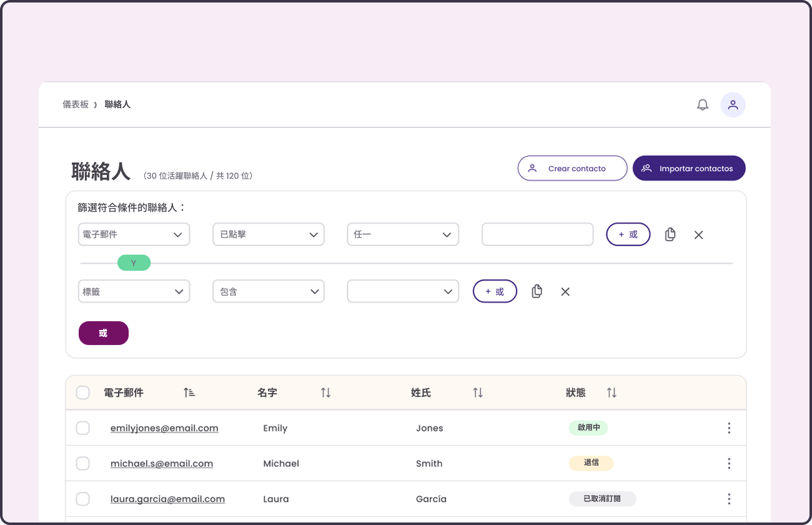
Task: Sort table by 姓氏 column arrows
Action: 478,392
